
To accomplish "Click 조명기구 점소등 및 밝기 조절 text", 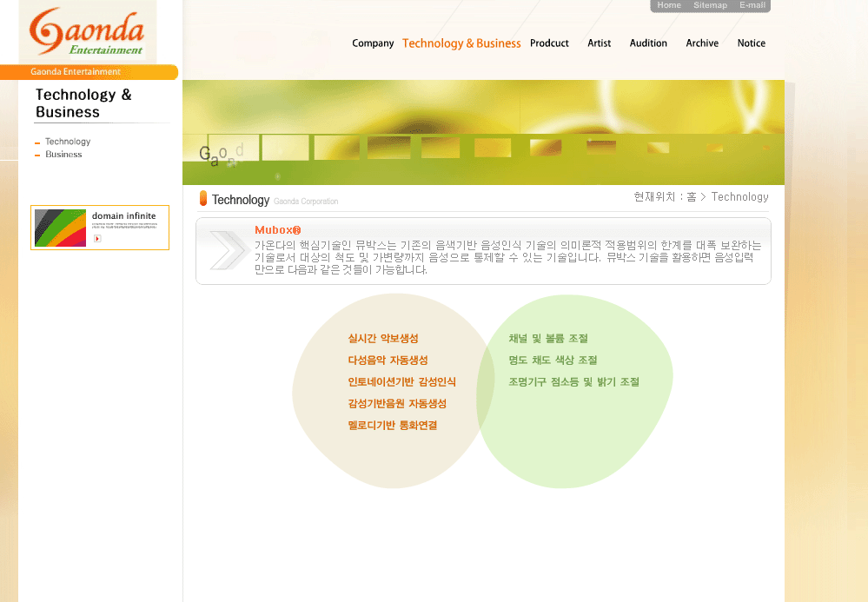I will pyautogui.click(x=574, y=381).
